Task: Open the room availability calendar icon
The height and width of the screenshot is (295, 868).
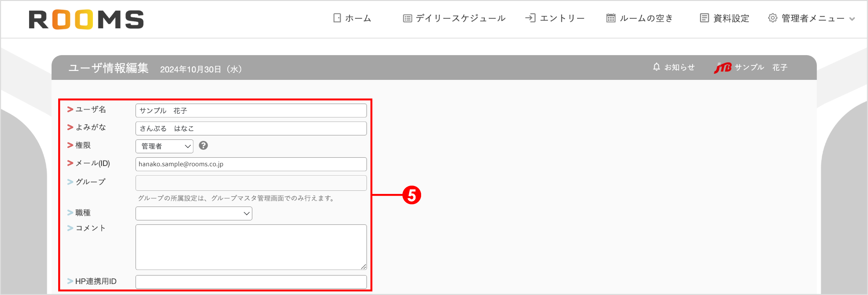Action: (x=610, y=18)
